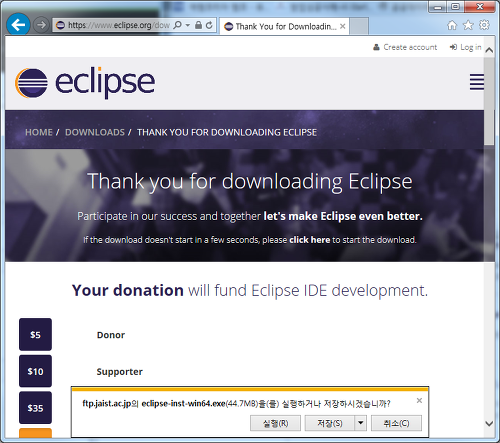Viewport: 500px width, 443px height.
Task: Click the Log in link
Action: 466,47
